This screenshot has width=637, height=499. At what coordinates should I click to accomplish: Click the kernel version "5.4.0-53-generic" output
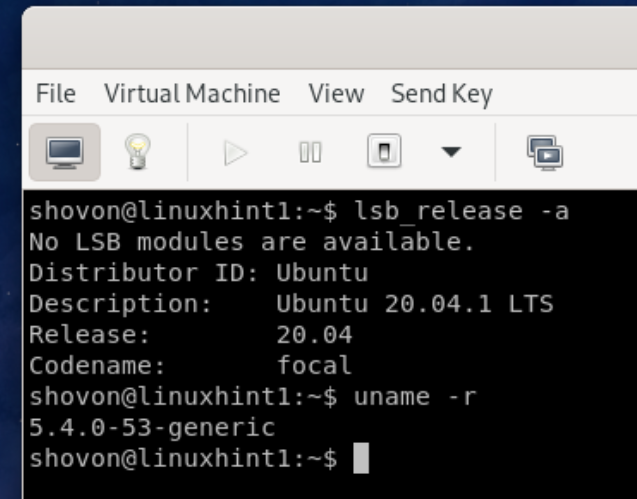click(152, 428)
